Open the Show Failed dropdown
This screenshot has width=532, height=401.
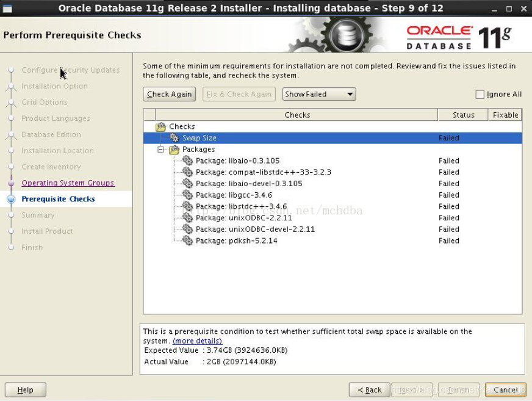pyautogui.click(x=319, y=94)
